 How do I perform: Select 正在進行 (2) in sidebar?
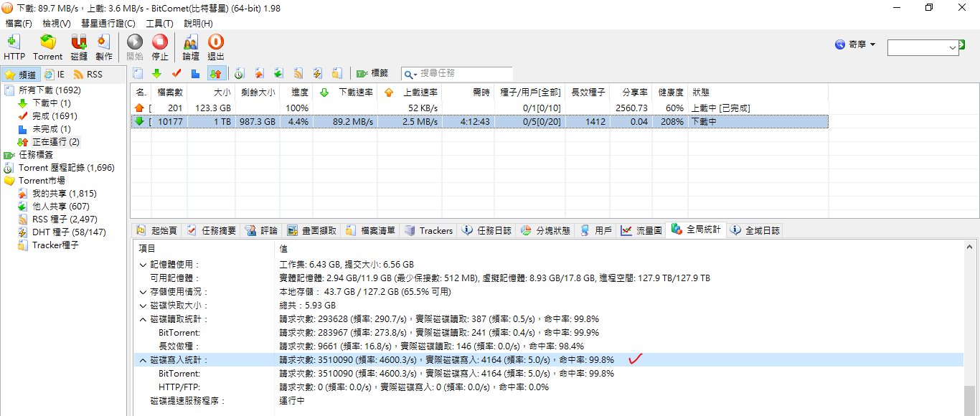click(48, 142)
